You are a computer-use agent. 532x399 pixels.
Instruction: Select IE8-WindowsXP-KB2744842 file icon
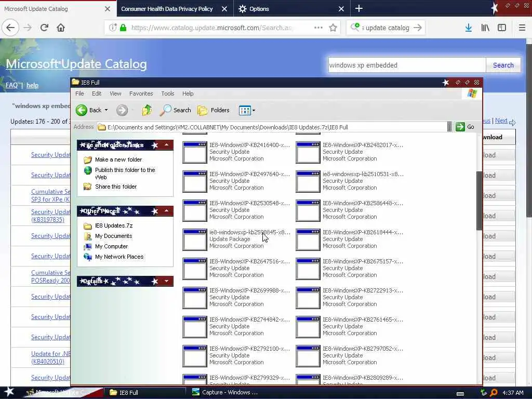point(195,327)
